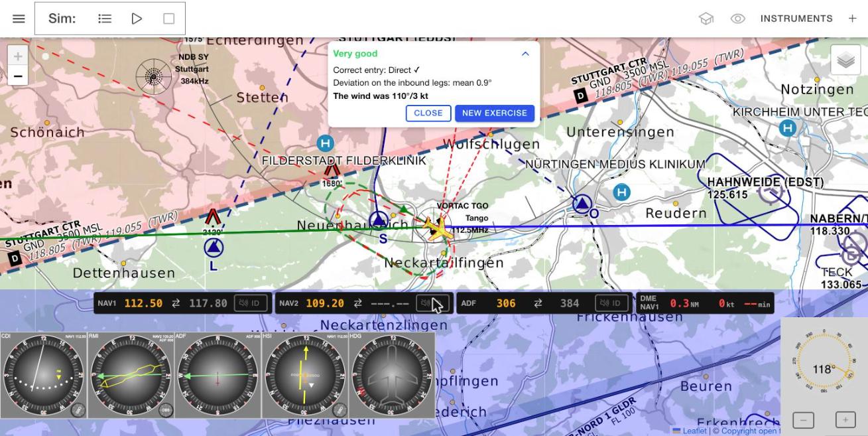Open the graduation cap training icon
This screenshot has height=436, width=868.
pyautogui.click(x=706, y=19)
